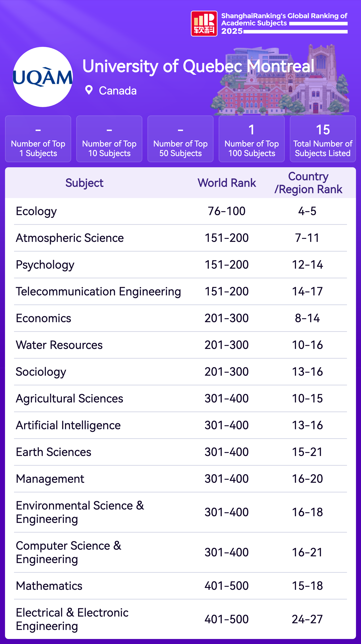Viewport: 361px width, 644px height.
Task: Click the UQAM circular logo
Action: tap(43, 77)
